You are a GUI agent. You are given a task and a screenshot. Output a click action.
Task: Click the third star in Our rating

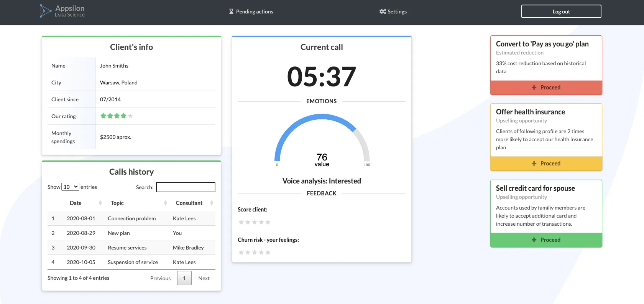(117, 116)
